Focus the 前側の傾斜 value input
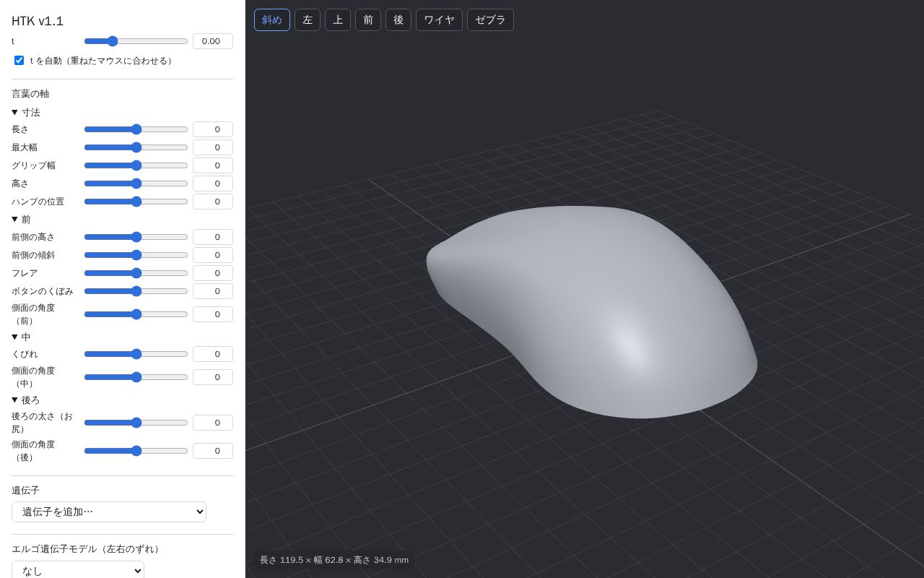 [213, 255]
